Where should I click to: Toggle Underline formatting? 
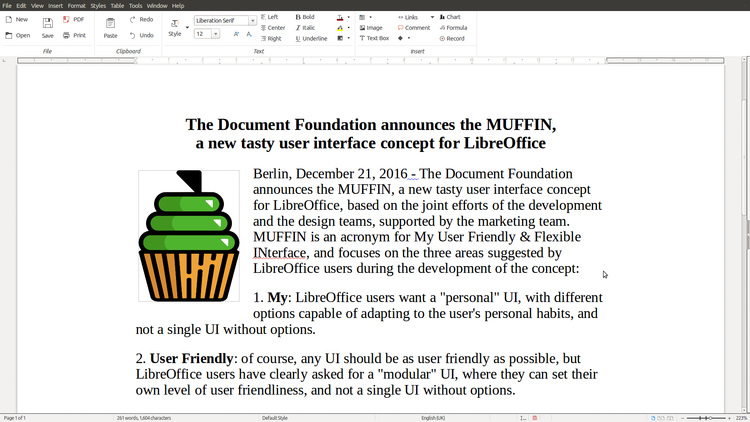pos(311,38)
